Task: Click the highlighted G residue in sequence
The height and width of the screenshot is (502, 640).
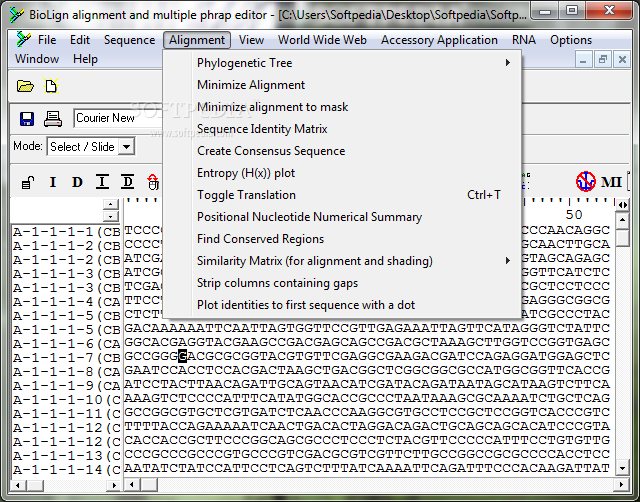Action: [182, 356]
